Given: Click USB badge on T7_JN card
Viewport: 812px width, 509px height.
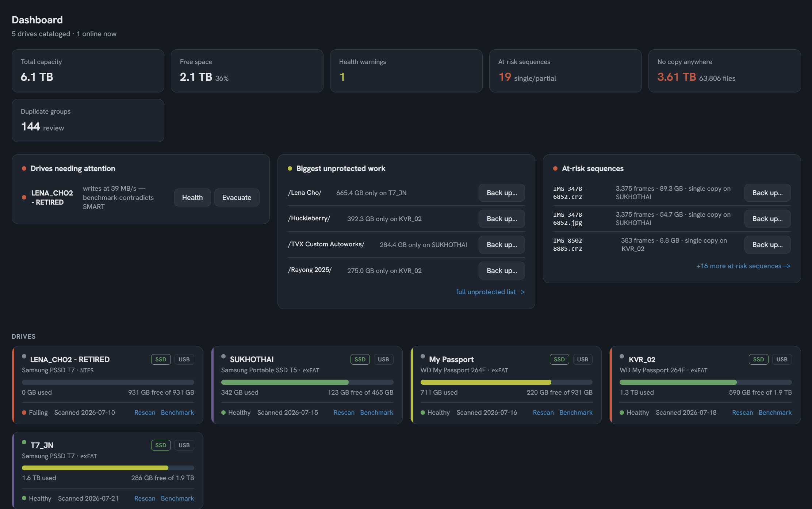Looking at the screenshot, I should pyautogui.click(x=184, y=445).
